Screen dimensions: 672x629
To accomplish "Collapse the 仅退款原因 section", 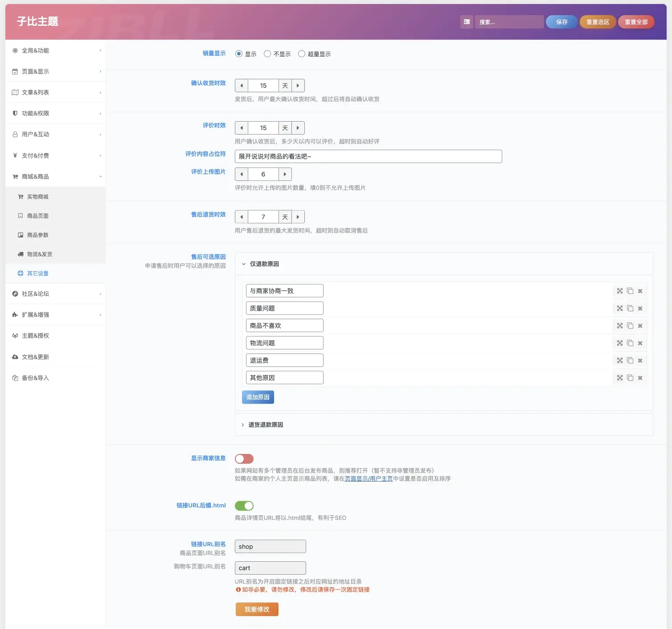I will (264, 264).
